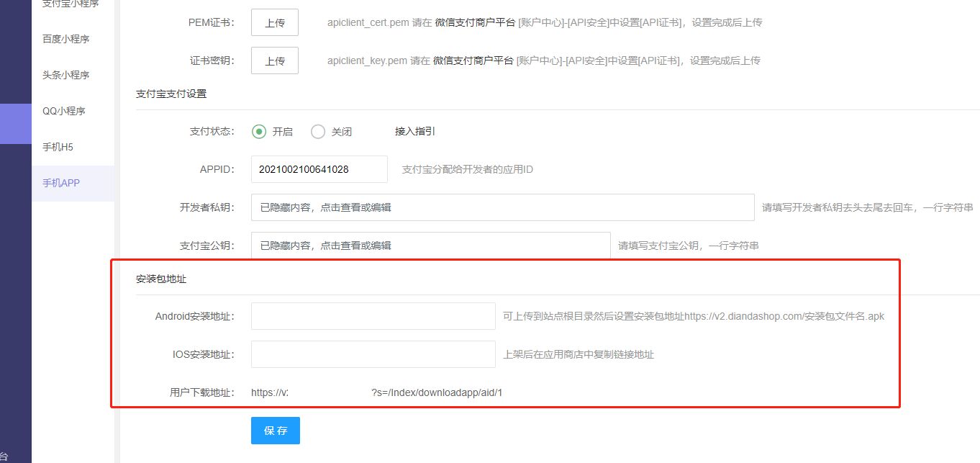Go to QQ小程序 settings

[x=64, y=111]
